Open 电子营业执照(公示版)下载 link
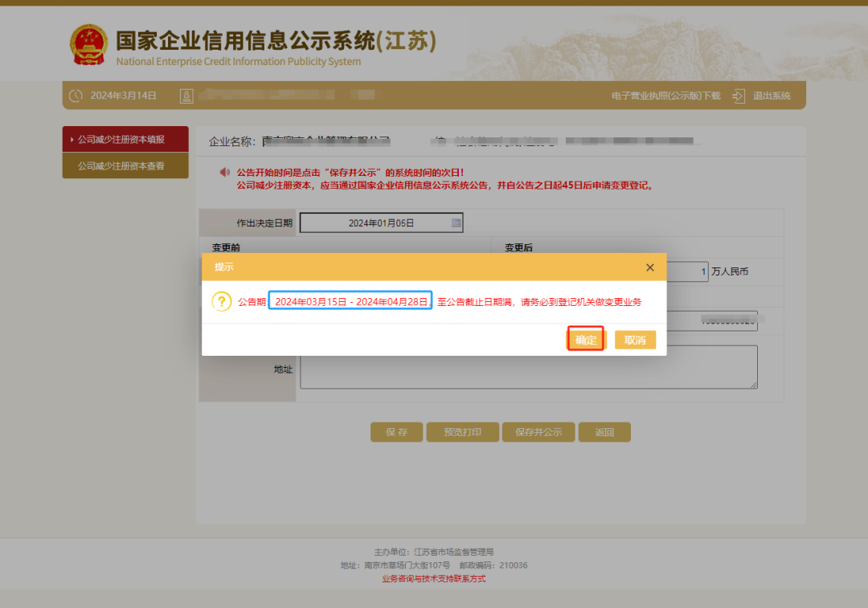The height and width of the screenshot is (608, 868). pos(665,96)
